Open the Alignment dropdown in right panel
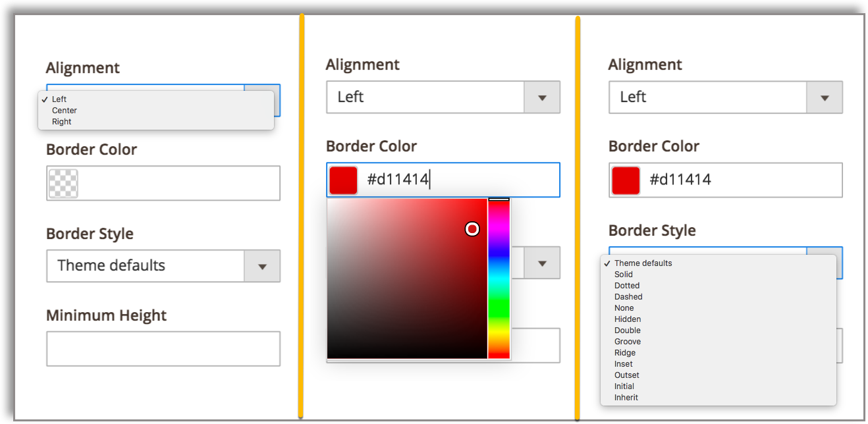The width and height of the screenshot is (868, 424). pos(824,97)
